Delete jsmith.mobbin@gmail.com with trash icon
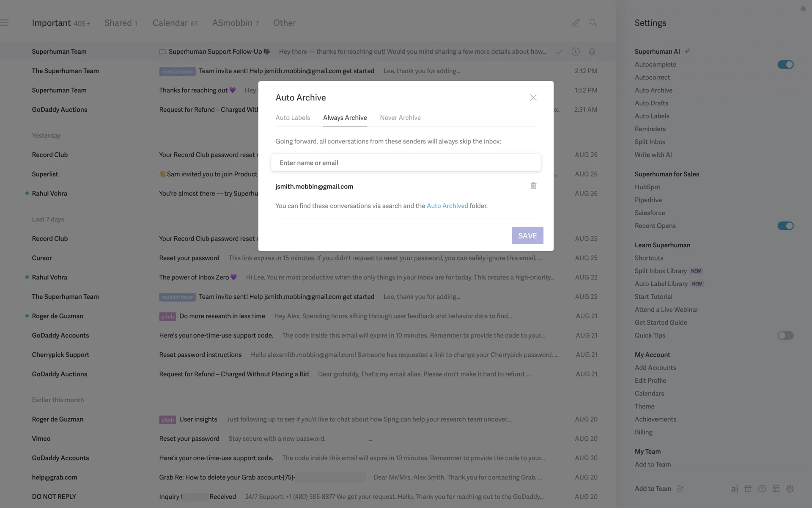The width and height of the screenshot is (812, 508). (533, 186)
